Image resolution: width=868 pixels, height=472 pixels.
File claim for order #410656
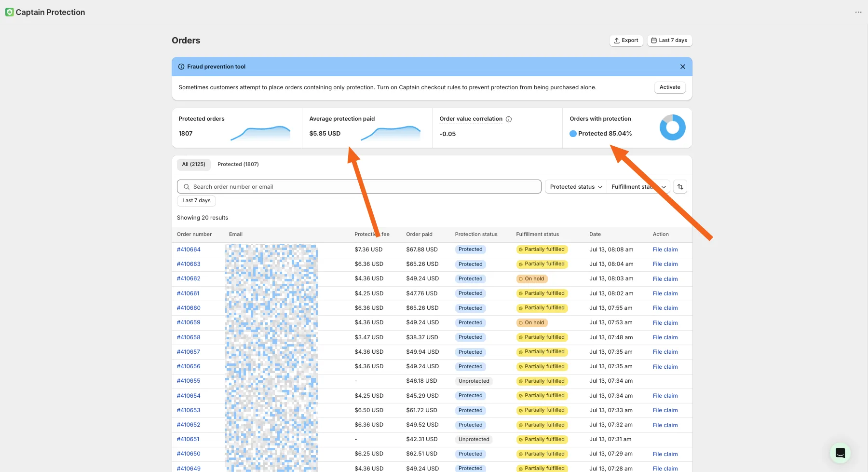coord(665,367)
